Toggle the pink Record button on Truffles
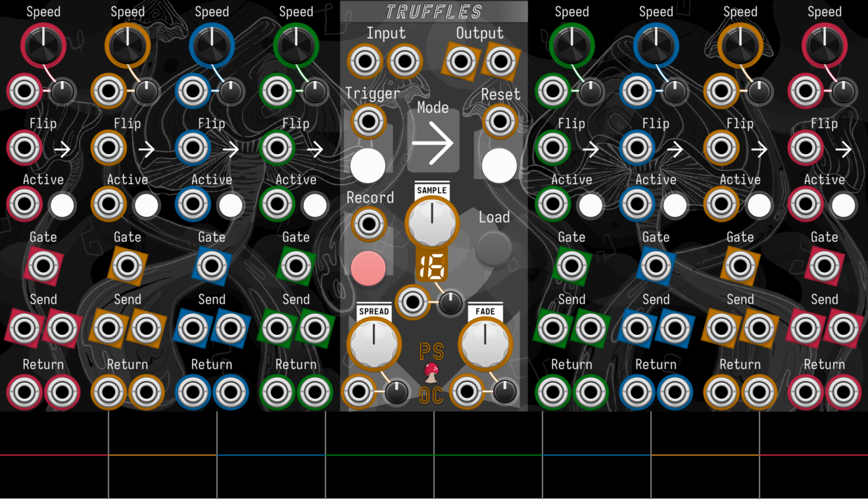Screen dimensions: 868x500 [368, 268]
